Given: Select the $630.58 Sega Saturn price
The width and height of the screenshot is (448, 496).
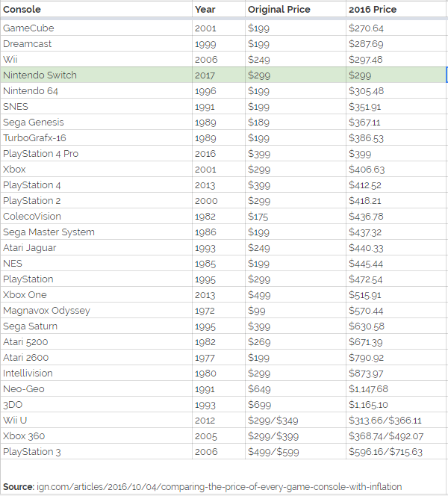Looking at the screenshot, I should tap(396, 326).
